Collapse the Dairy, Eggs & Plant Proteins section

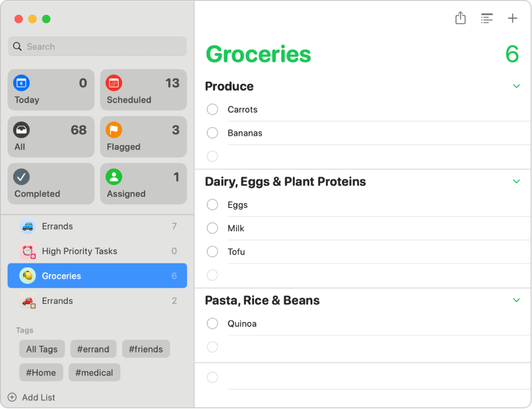[516, 182]
